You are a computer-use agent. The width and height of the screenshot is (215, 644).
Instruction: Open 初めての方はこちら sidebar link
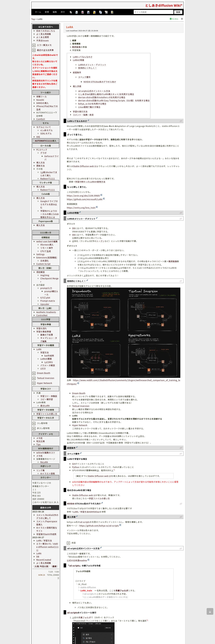[46, 31]
